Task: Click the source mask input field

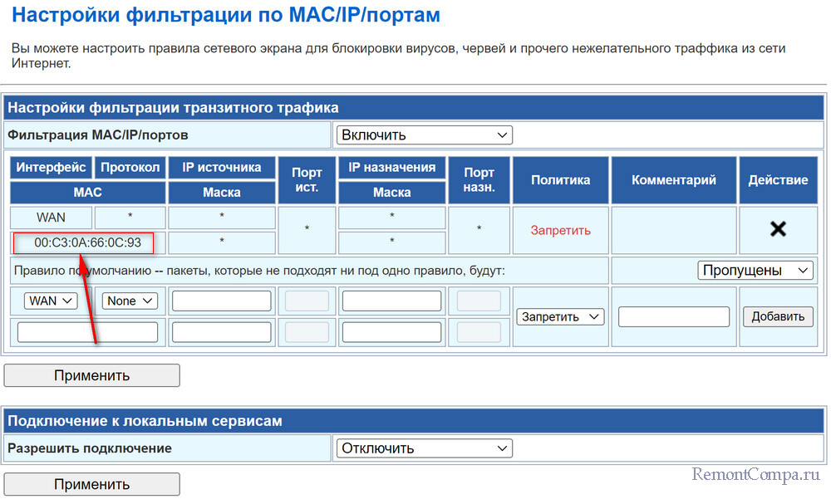Action: click(x=221, y=332)
